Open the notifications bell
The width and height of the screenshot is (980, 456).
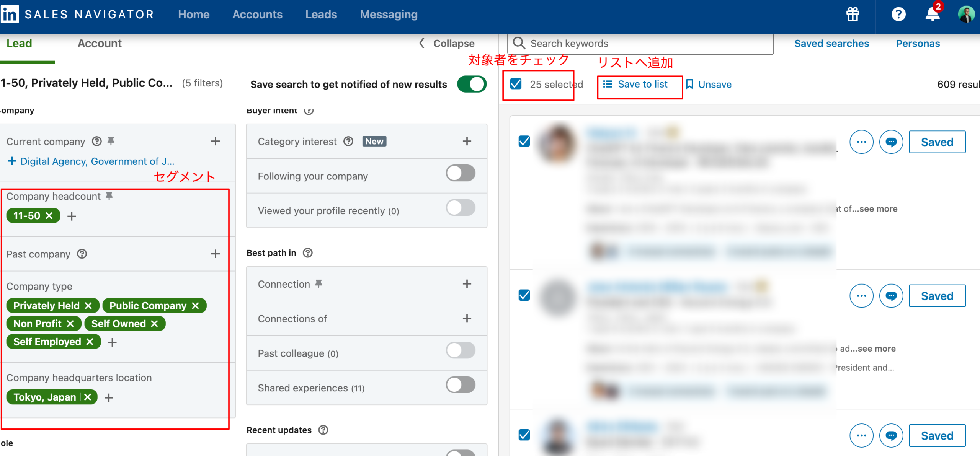(x=933, y=14)
